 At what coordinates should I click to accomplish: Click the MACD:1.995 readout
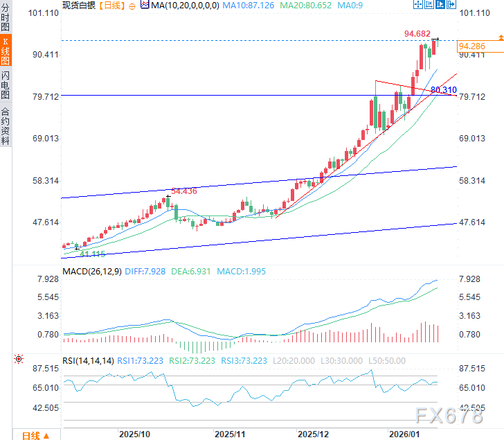[242, 272]
